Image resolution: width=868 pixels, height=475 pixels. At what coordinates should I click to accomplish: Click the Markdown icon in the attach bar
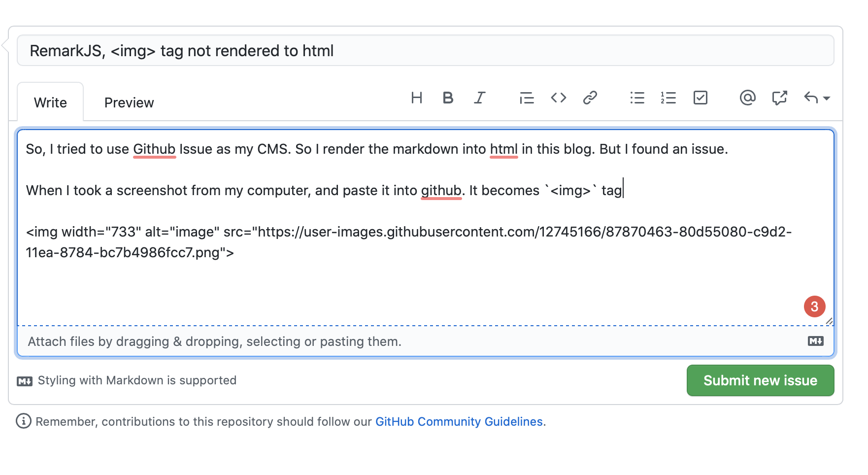pyautogui.click(x=816, y=341)
